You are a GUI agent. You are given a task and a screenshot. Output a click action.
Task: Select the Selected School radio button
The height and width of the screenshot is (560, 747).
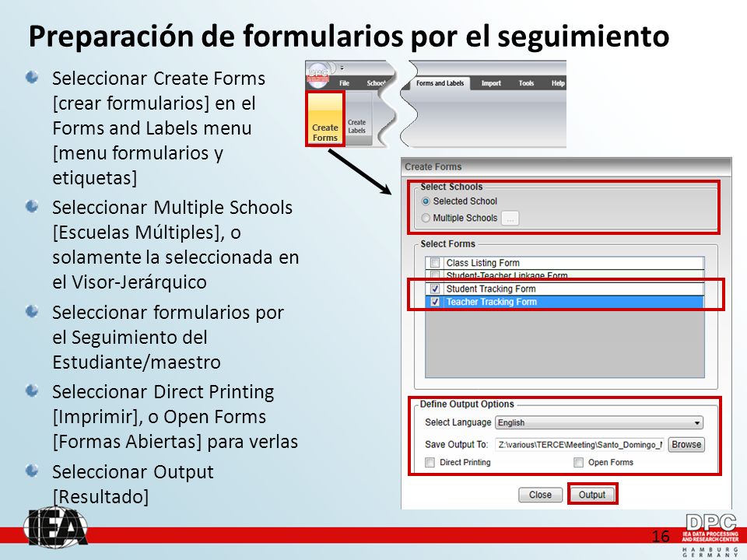[x=426, y=201]
